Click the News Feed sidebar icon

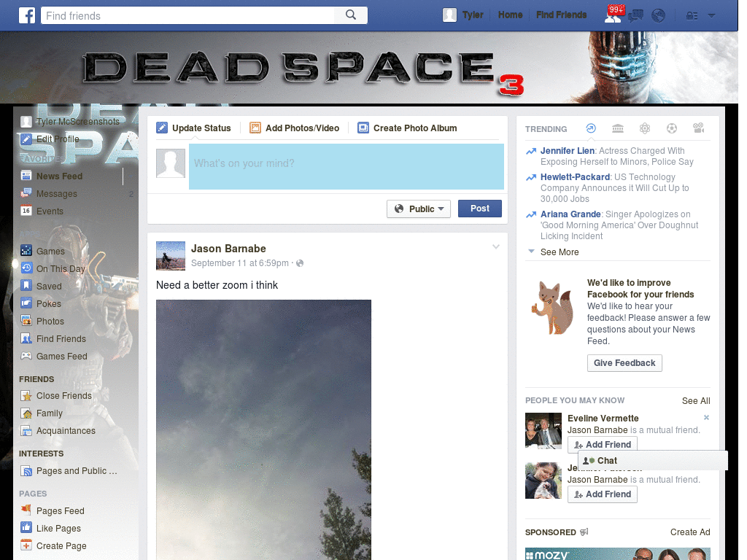26,175
